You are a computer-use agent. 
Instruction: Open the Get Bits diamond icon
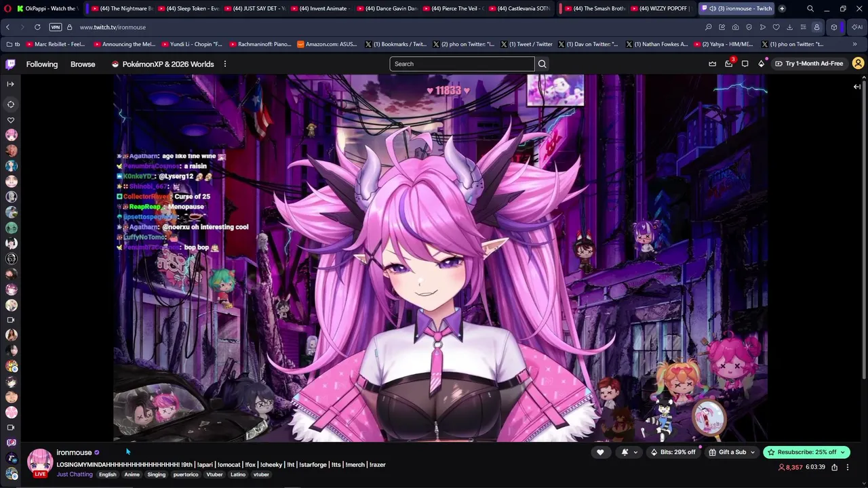pyautogui.click(x=762, y=64)
